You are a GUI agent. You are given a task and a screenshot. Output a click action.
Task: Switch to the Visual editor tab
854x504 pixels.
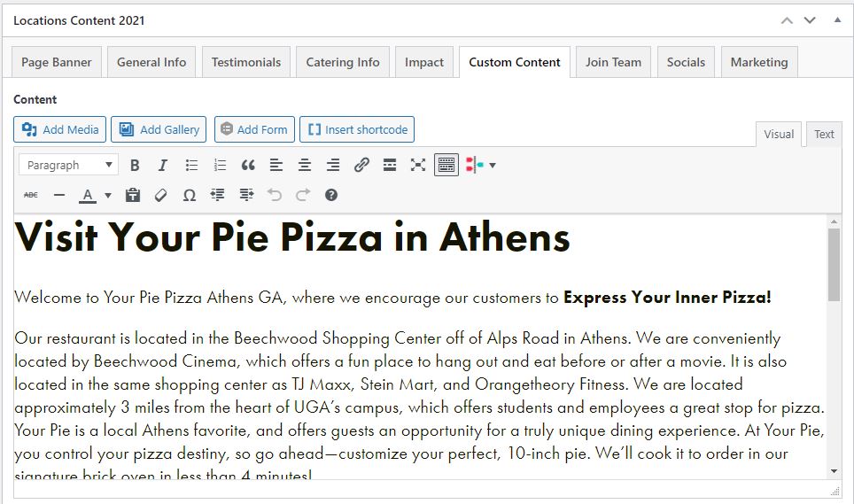[779, 135]
